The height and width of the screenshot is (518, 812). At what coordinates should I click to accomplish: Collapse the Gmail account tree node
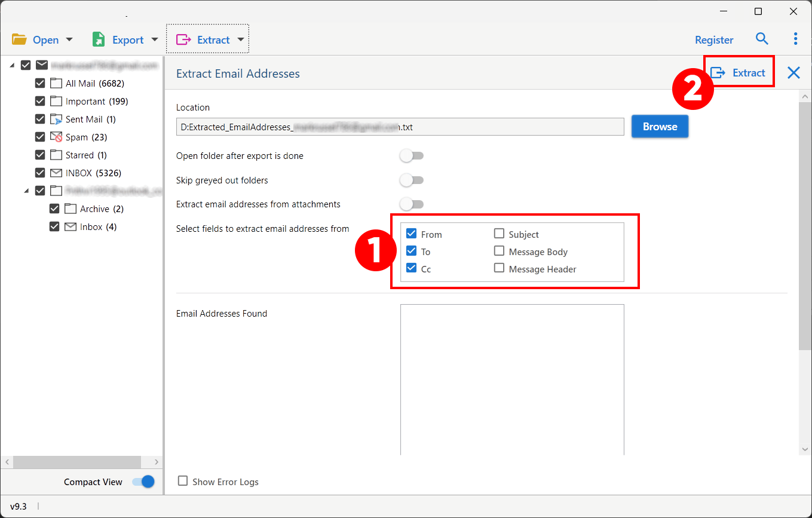click(x=12, y=66)
